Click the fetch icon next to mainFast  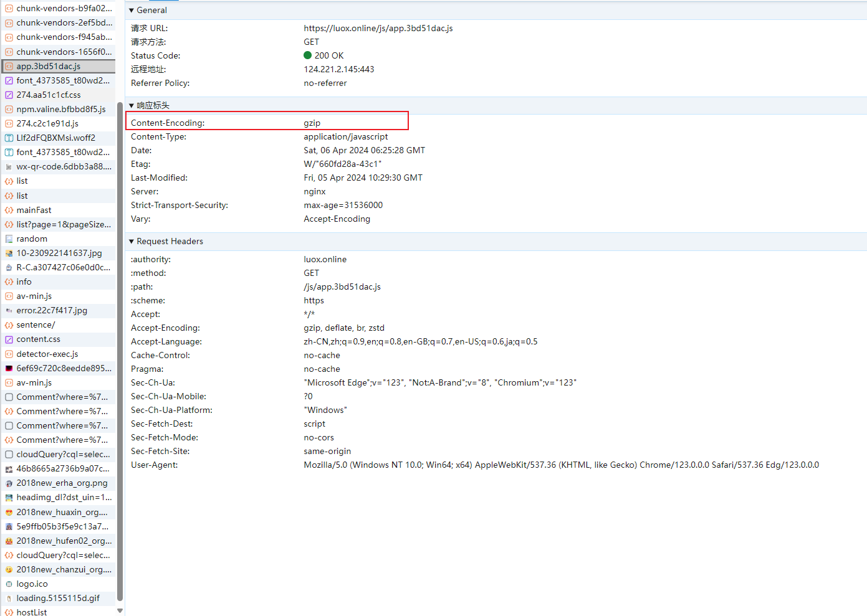pyautogui.click(x=9, y=210)
